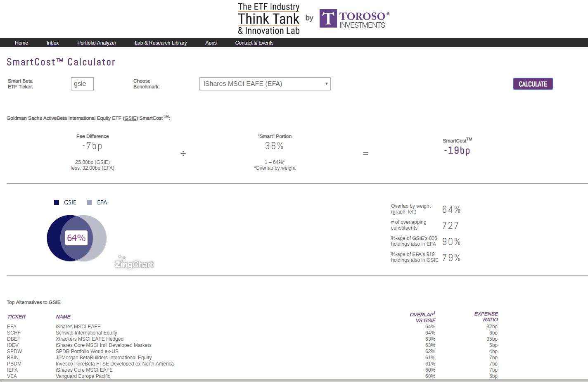Screen dimensions: 588x382
Task: Open the Apps menu item
Action: [x=211, y=43]
